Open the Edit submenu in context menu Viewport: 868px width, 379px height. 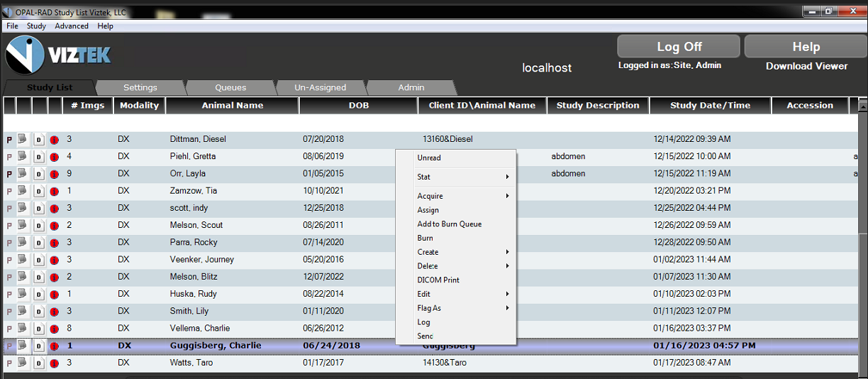pos(461,294)
